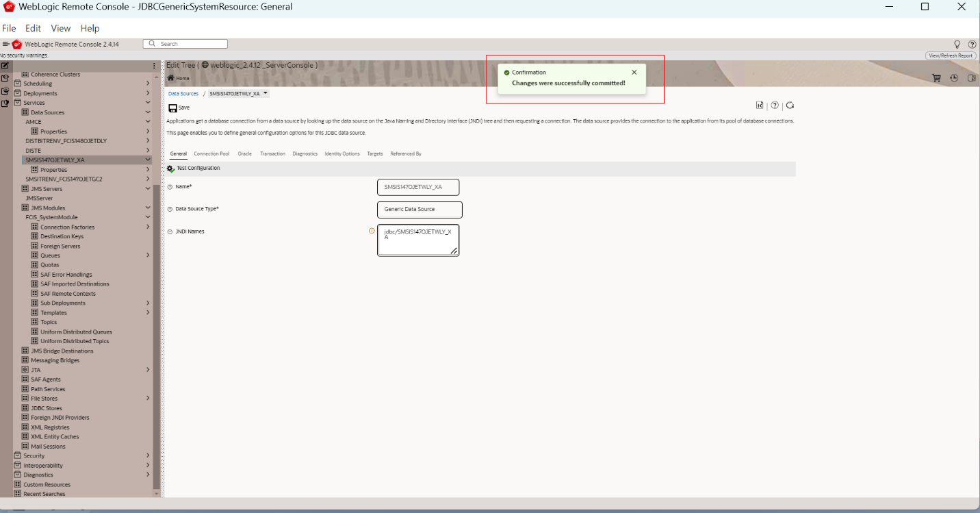Open help via top-right question mark
The width and height of the screenshot is (980, 513).
[x=972, y=44]
